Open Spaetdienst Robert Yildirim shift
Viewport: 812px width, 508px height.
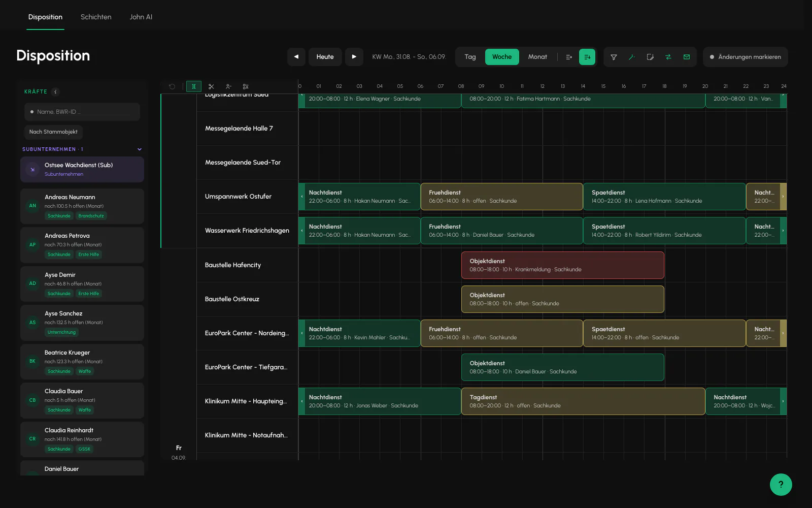point(664,231)
